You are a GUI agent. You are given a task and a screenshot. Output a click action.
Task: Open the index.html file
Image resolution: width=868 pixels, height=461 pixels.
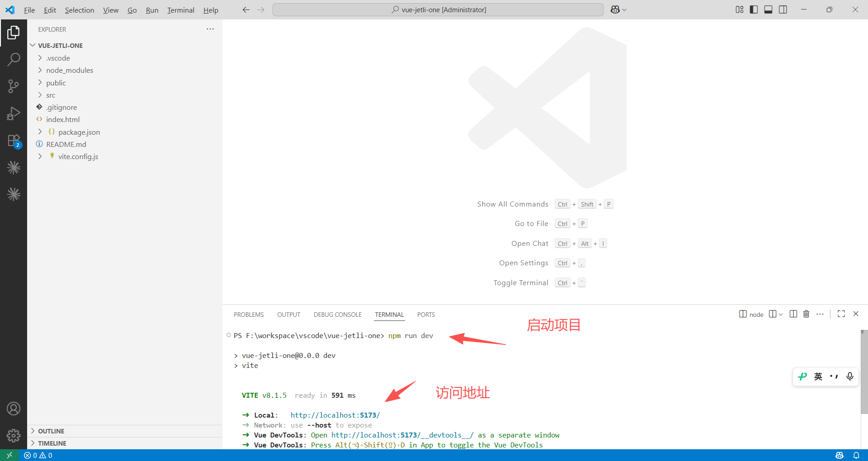point(63,119)
